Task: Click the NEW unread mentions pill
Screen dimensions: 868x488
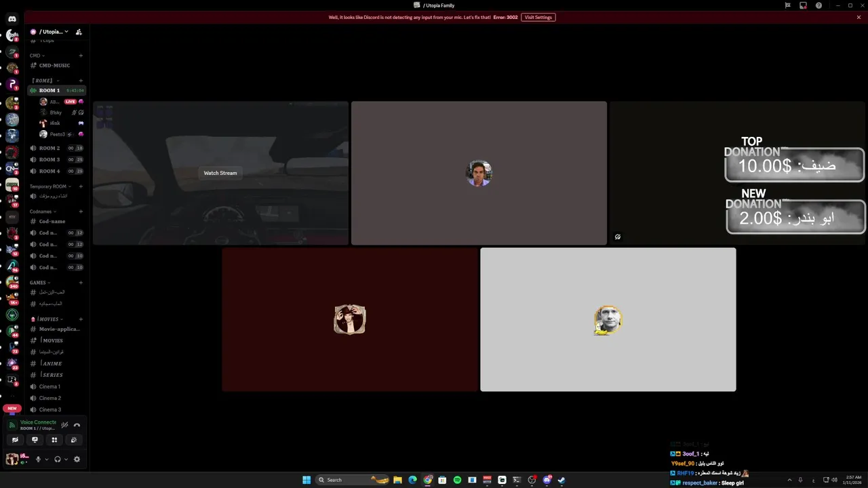Action: (x=12, y=409)
